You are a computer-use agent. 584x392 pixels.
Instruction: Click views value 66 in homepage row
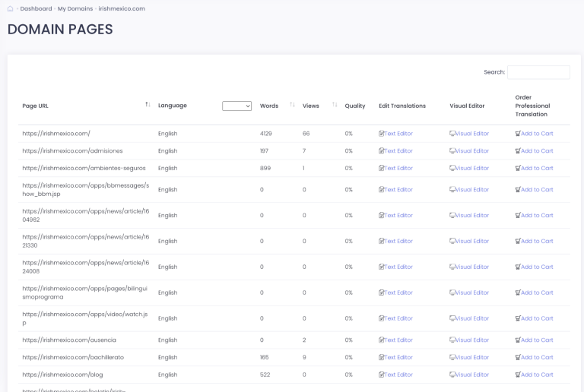point(306,134)
